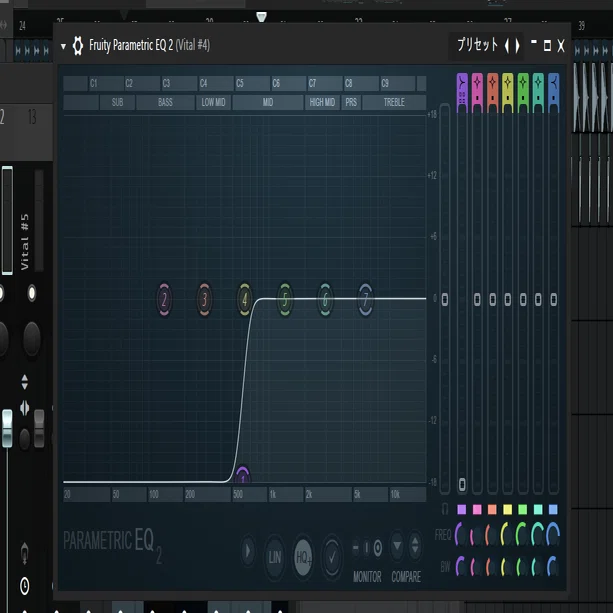Click the HIGH MID frequency range label
613x613 pixels.
coord(322,102)
